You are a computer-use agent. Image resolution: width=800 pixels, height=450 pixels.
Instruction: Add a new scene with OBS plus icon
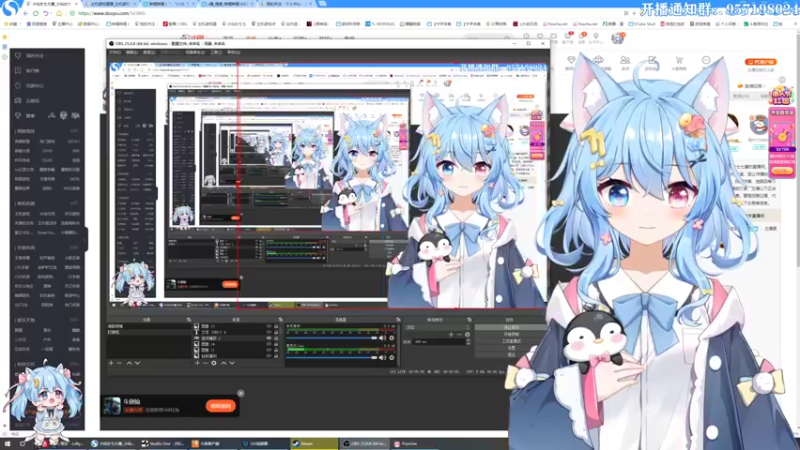[x=111, y=363]
